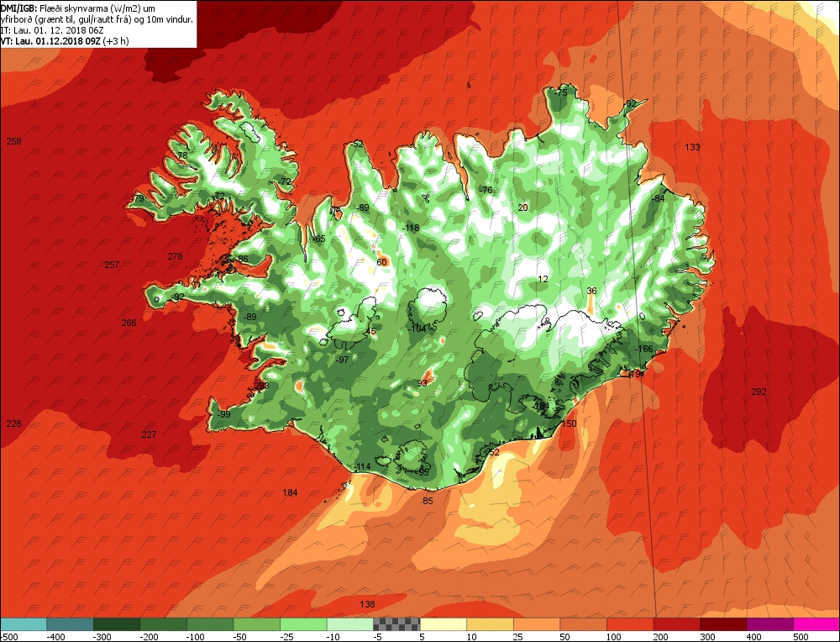Click the land value '-89'
840x642 pixels.
249,318
